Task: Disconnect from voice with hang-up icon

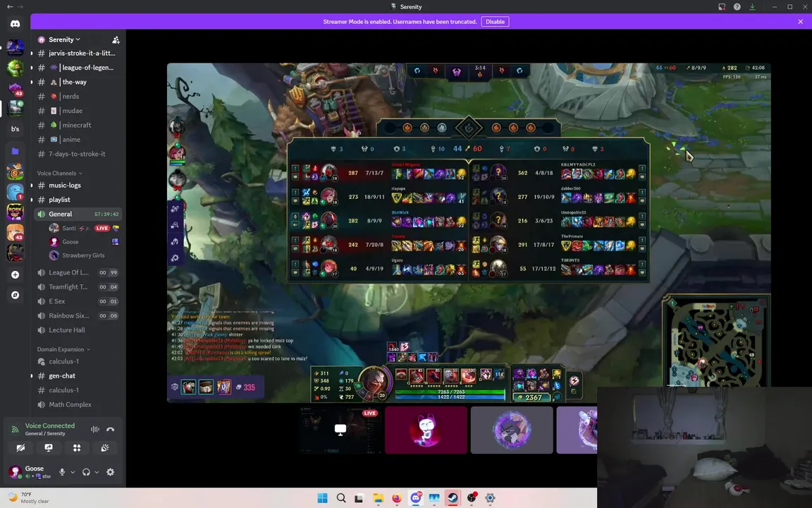Action: (x=110, y=429)
